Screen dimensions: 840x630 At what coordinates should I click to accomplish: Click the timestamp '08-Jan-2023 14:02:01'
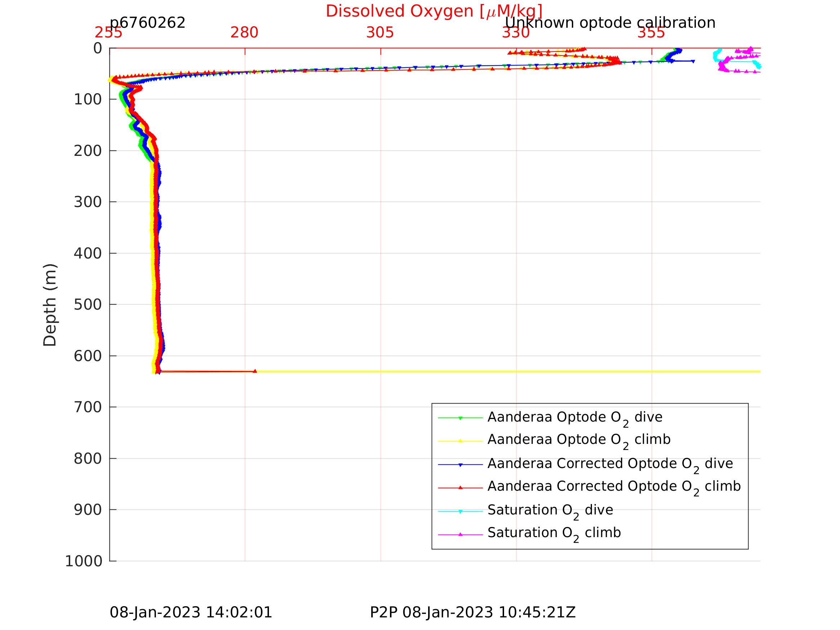tap(190, 612)
